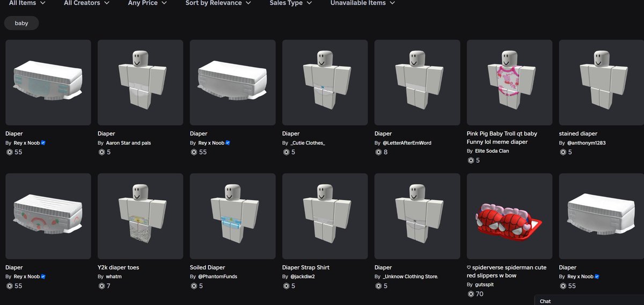
Task: Click Robux icon beside price 8
Action: [378, 152]
